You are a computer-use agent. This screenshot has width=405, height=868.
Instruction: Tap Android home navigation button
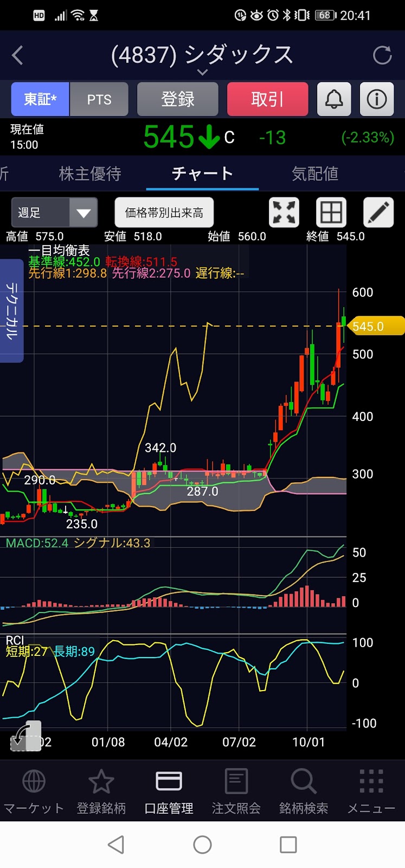pos(202,845)
